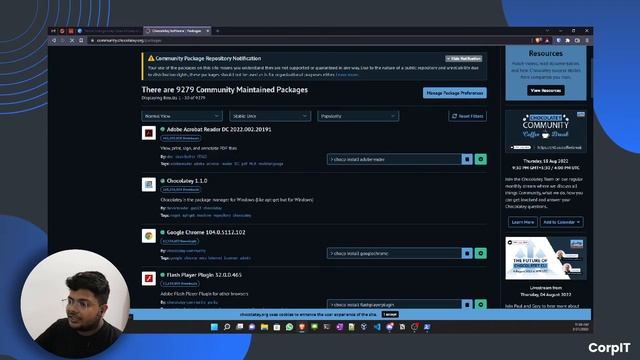Open the Flash Player Plugin package logo
640x360 pixels.
(x=149, y=278)
